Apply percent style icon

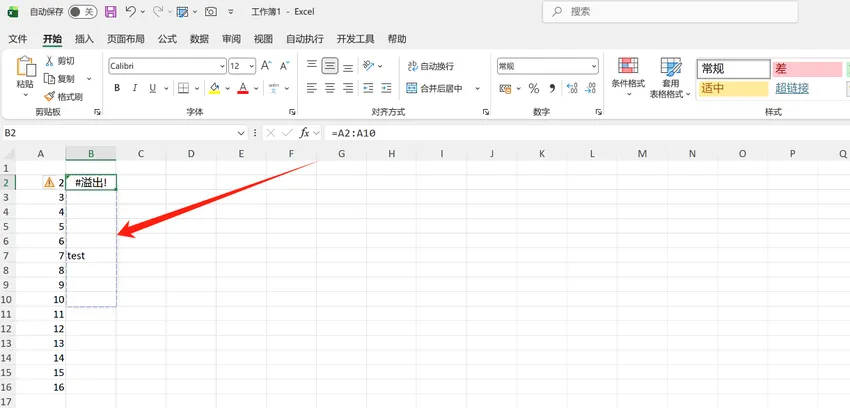533,88
